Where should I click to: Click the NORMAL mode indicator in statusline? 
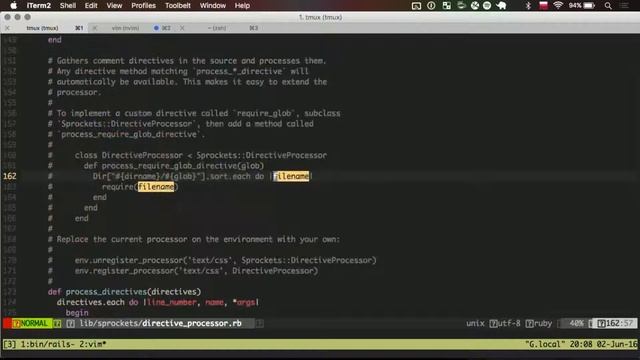(34, 323)
